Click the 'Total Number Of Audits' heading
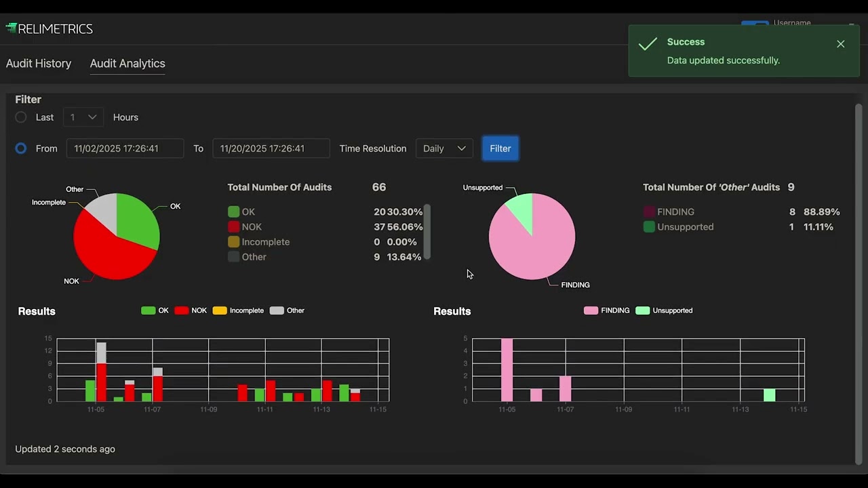 click(279, 187)
